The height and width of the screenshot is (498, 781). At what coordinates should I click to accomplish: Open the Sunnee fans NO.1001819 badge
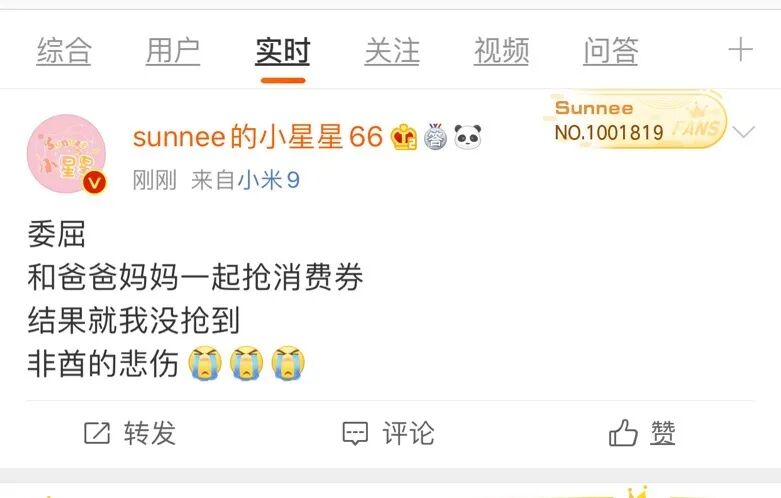(634, 120)
